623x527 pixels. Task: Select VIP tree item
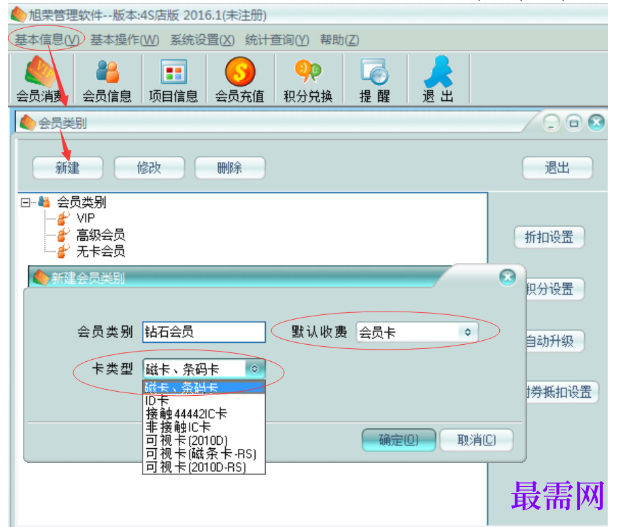(x=85, y=218)
